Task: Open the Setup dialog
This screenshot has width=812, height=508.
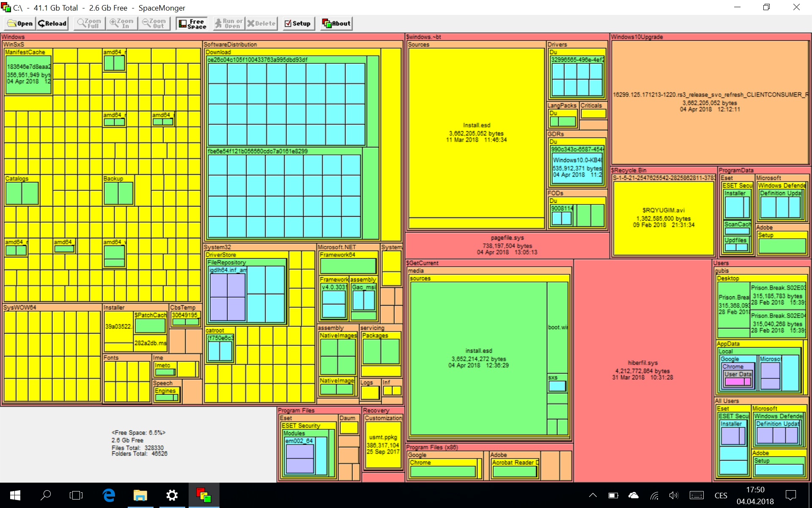Action: pos(298,24)
